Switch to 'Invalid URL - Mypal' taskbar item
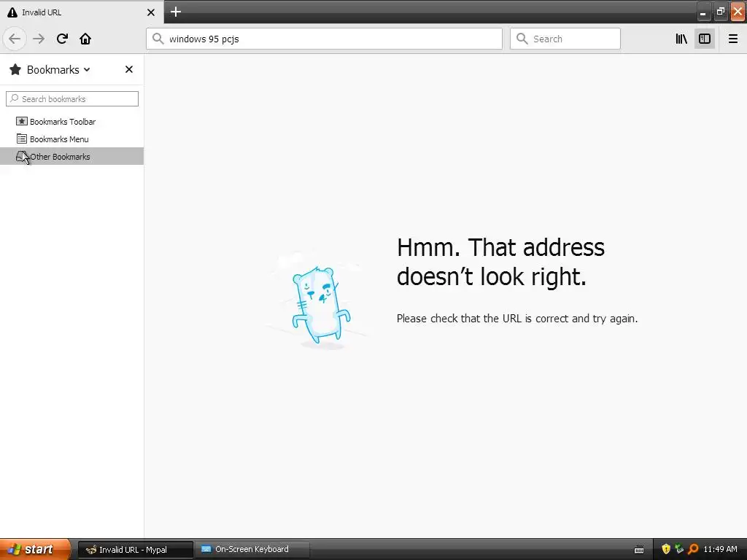Image resolution: width=747 pixels, height=560 pixels. click(135, 550)
